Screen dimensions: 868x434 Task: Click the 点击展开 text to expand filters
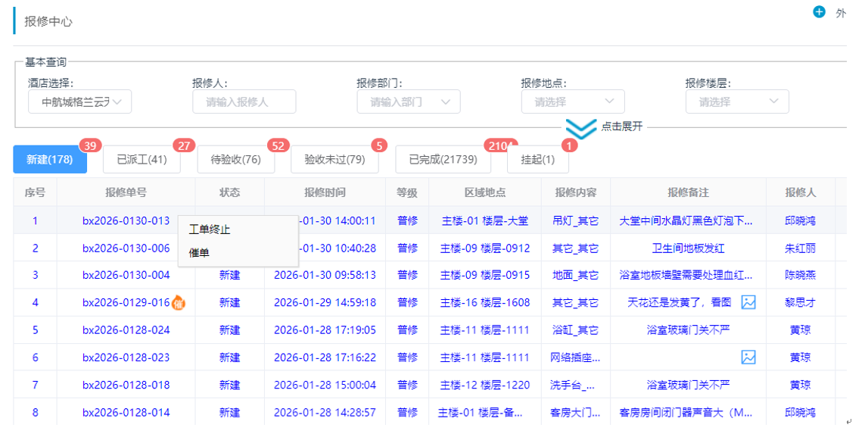[x=621, y=126]
